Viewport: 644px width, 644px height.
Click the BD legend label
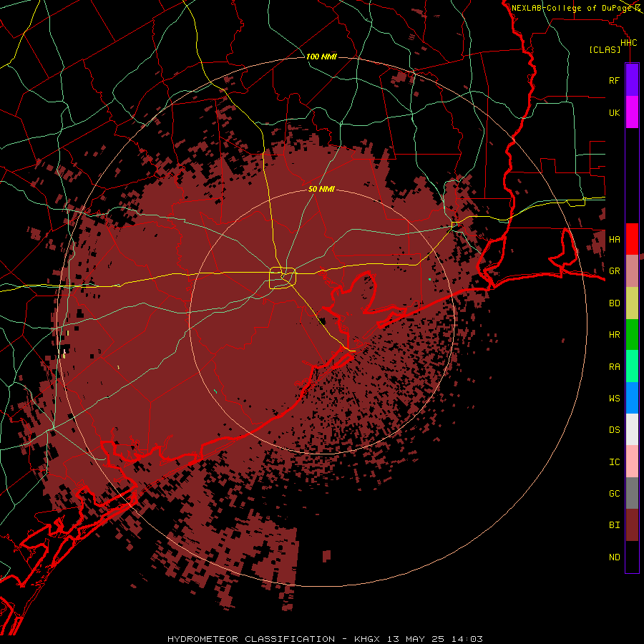614,303
